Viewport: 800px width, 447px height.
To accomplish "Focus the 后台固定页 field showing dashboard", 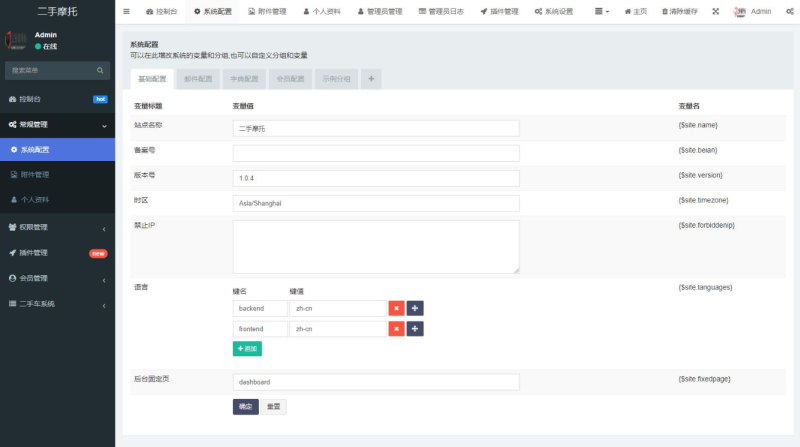I will pos(376,382).
